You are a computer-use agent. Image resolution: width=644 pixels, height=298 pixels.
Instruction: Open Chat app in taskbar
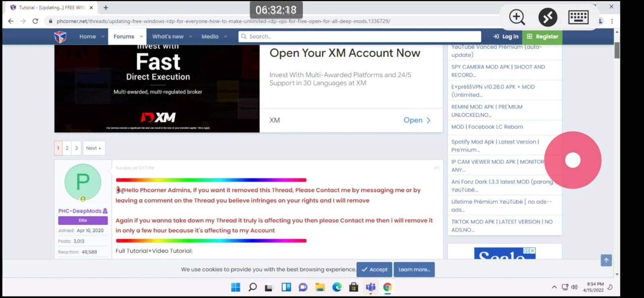point(303,287)
